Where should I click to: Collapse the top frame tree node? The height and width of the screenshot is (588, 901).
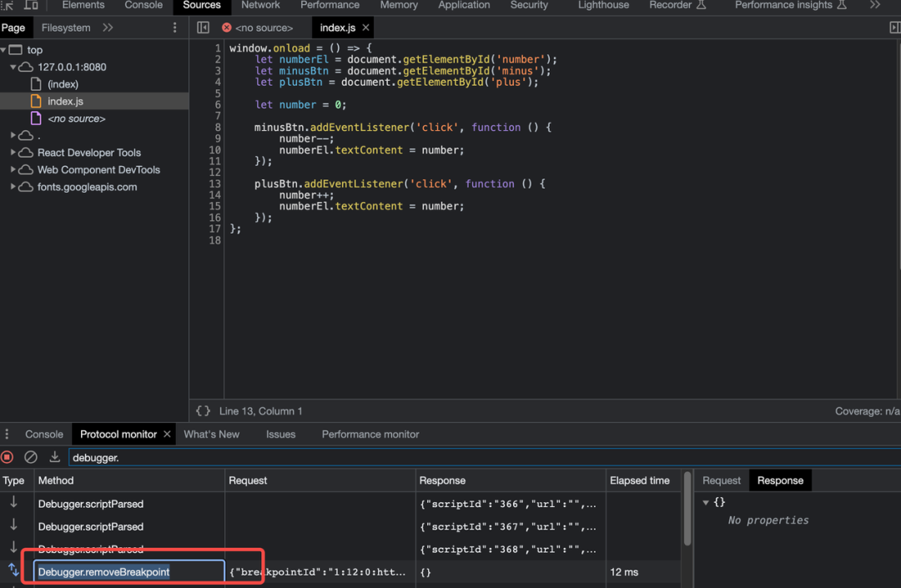coord(3,50)
